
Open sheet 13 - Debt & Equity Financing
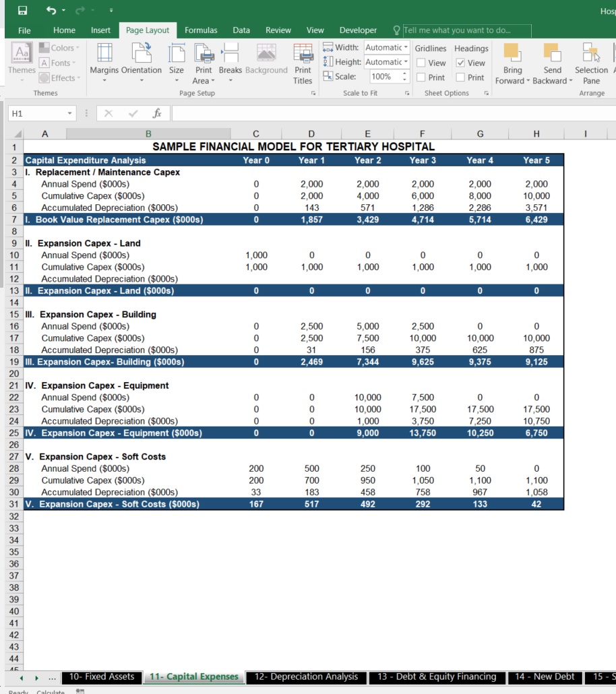[x=437, y=676]
